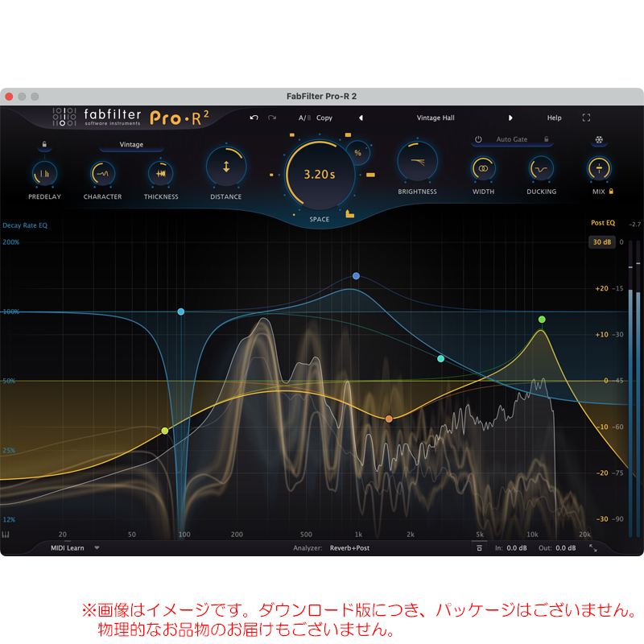Screen dimensions: 644x644
Task: Toggle the A/B state comparison
Action: pyautogui.click(x=304, y=118)
